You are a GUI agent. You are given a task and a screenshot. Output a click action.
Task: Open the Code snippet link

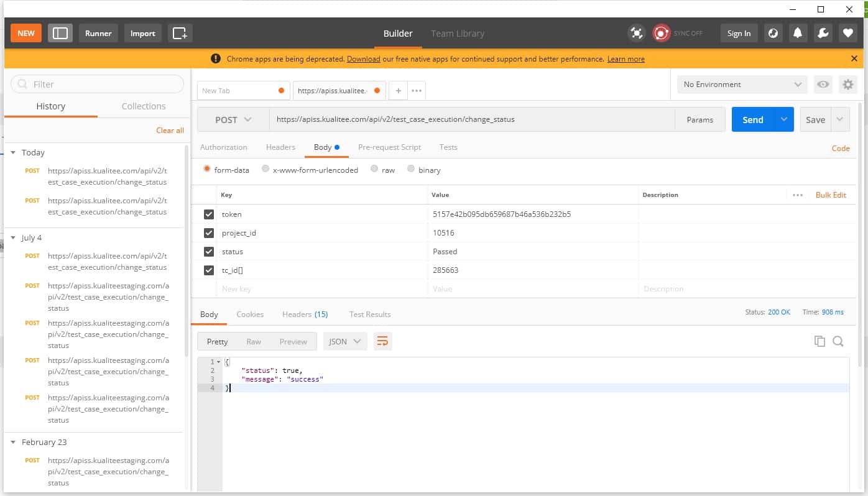point(841,148)
